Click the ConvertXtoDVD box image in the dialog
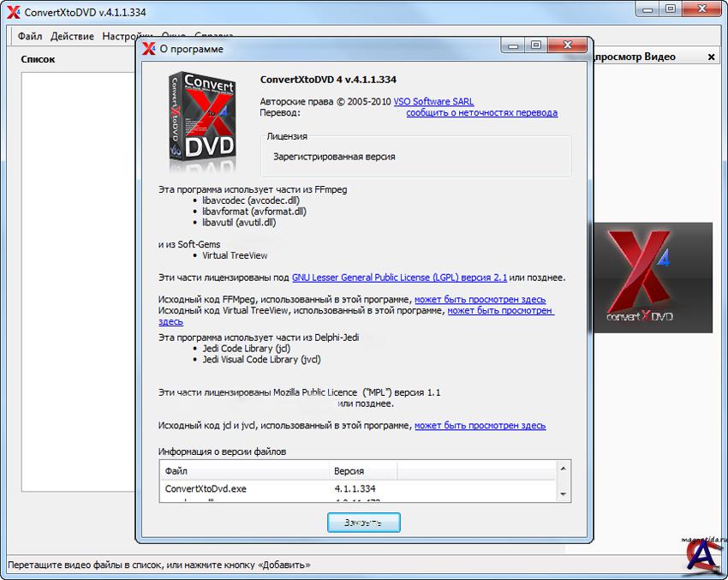The width and height of the screenshot is (728, 580). (x=200, y=121)
